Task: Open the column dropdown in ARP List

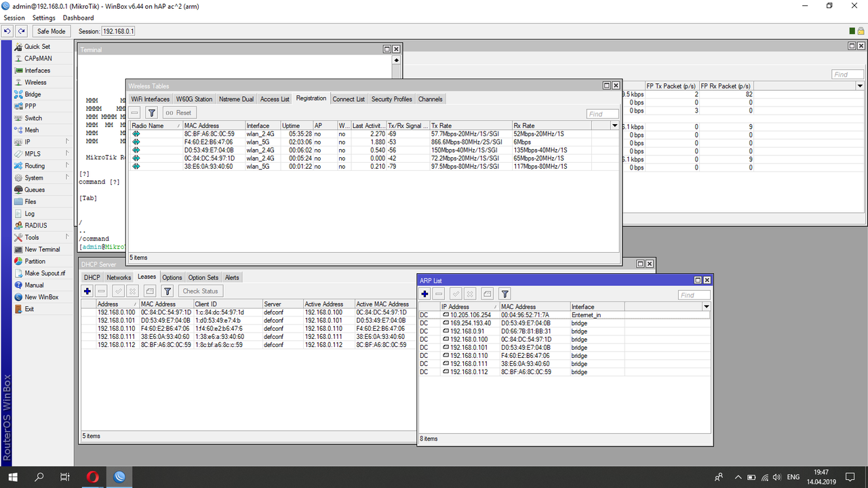Action: pyautogui.click(x=706, y=307)
